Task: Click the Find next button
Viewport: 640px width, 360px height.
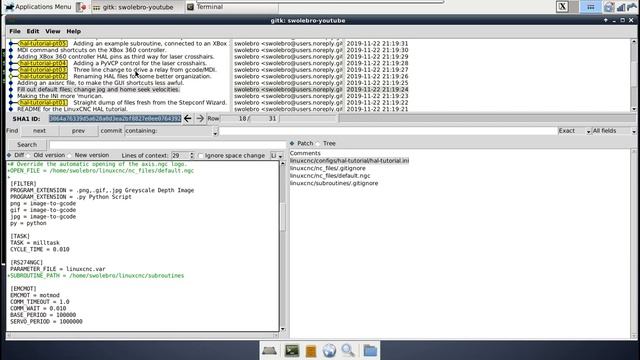Action: [x=39, y=131]
